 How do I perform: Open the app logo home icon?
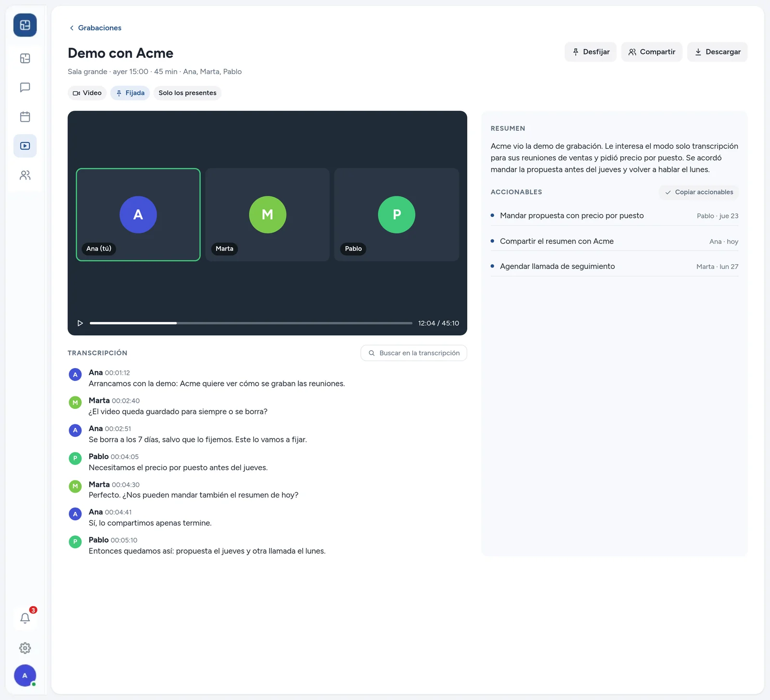click(25, 25)
